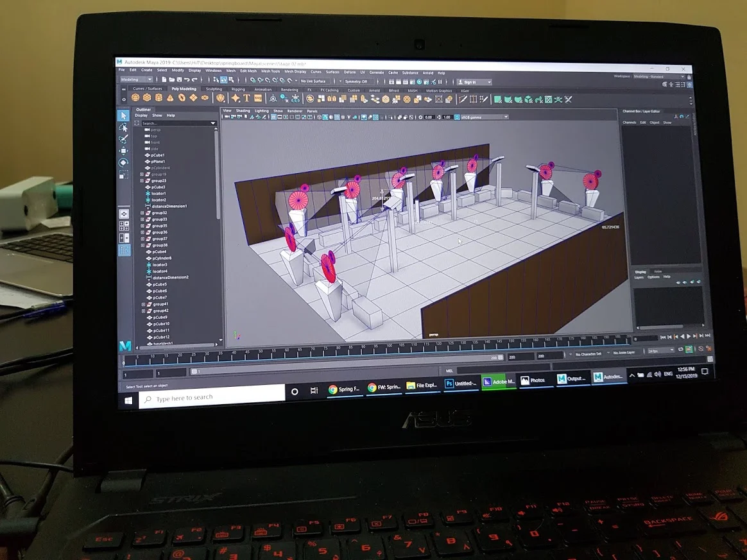
Task: Click the workspace lock icon
Action: [x=689, y=77]
